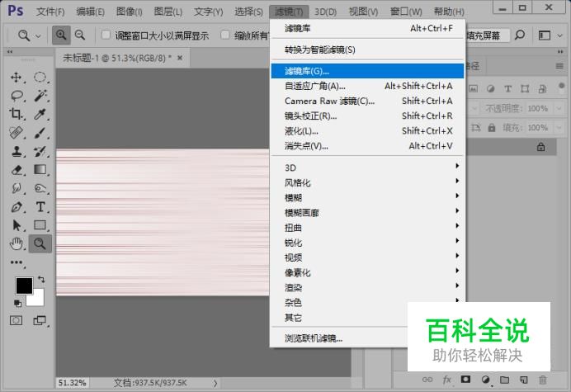
Task: Select the Rectangle shape tool
Action: (40, 225)
